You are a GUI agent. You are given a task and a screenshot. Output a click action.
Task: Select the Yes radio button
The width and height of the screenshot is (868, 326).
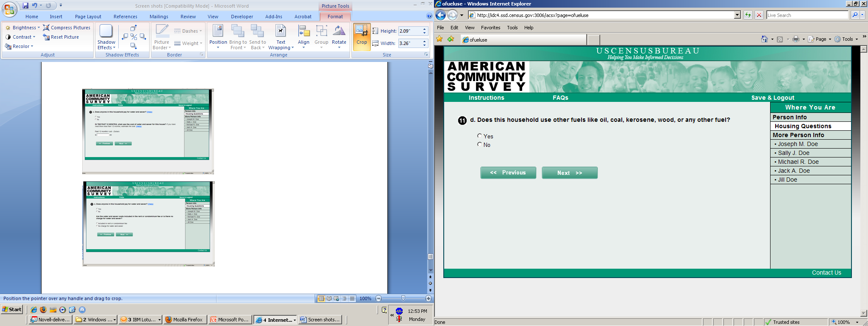(479, 136)
